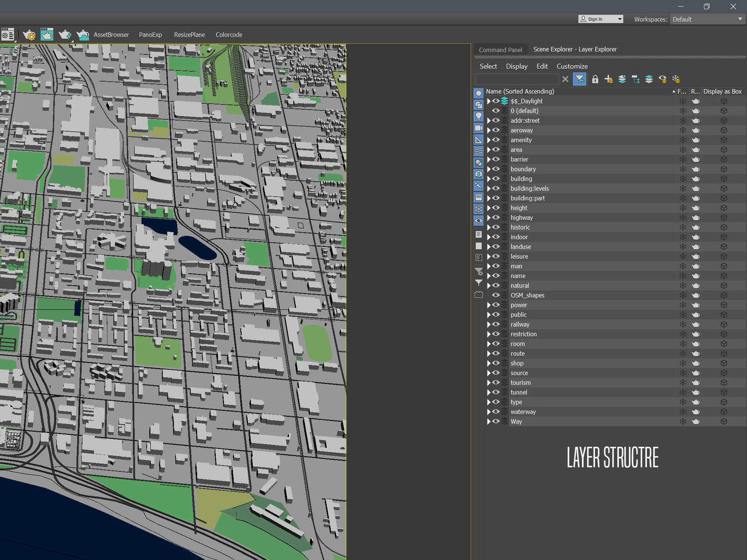Viewport: 747px width, 560px height.
Task: Toggle visibility of the waterway layer
Action: pyautogui.click(x=496, y=412)
